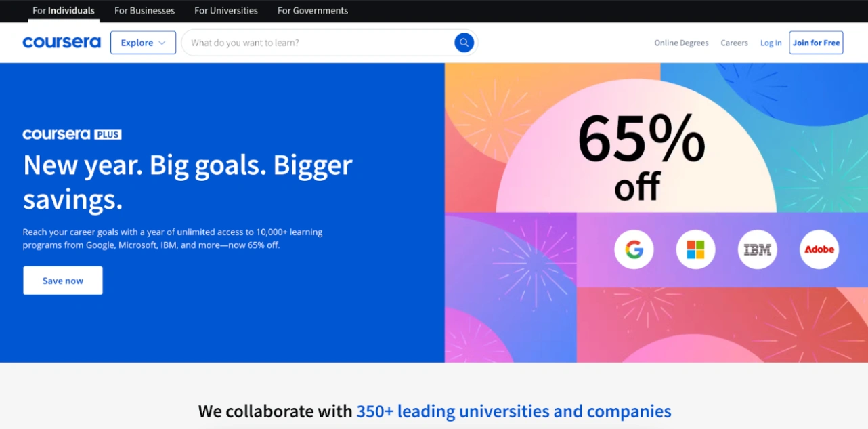This screenshot has width=868, height=429.
Task: Click the blue search magnifier icon
Action: coord(464,43)
